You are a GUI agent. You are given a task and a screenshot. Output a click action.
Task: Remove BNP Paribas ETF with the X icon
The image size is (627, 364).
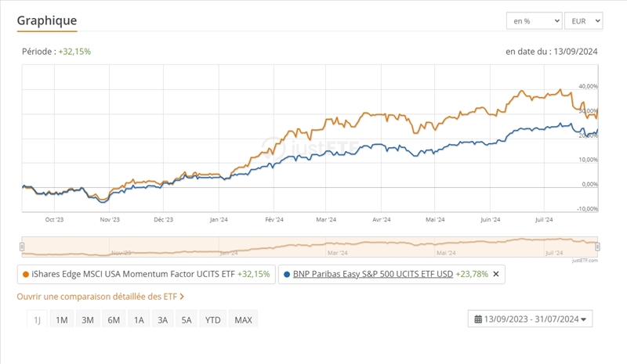495,275
